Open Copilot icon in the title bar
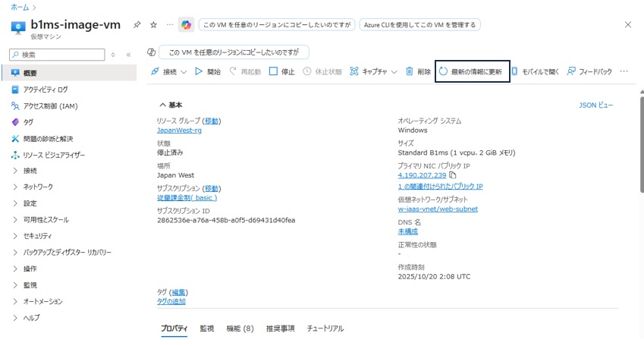This screenshot has height=346, width=644. coord(186,24)
